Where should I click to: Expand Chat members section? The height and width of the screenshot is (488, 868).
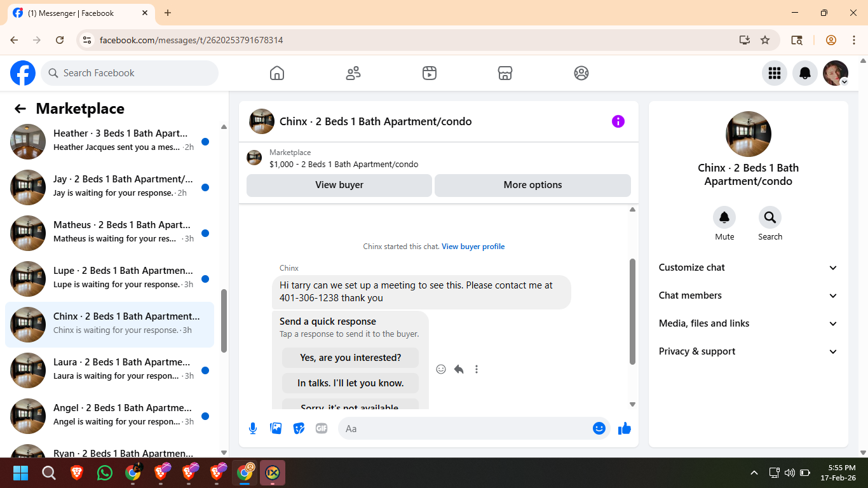pyautogui.click(x=749, y=295)
